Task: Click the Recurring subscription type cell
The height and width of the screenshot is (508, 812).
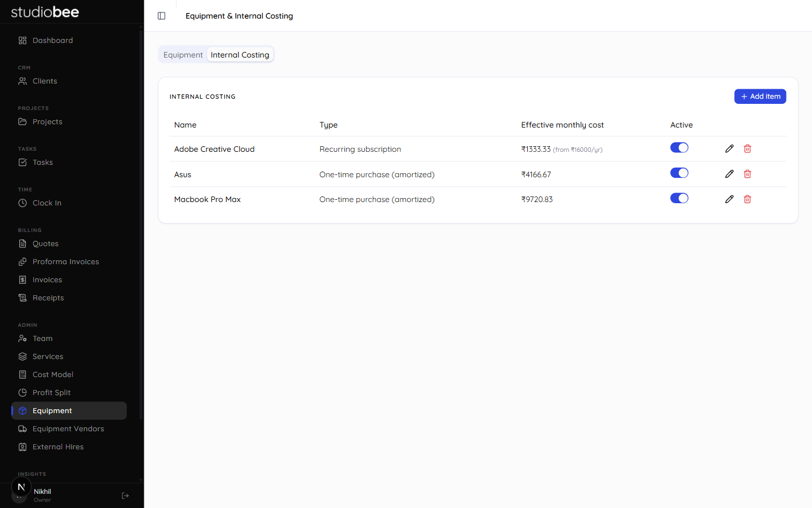Action: (x=360, y=149)
